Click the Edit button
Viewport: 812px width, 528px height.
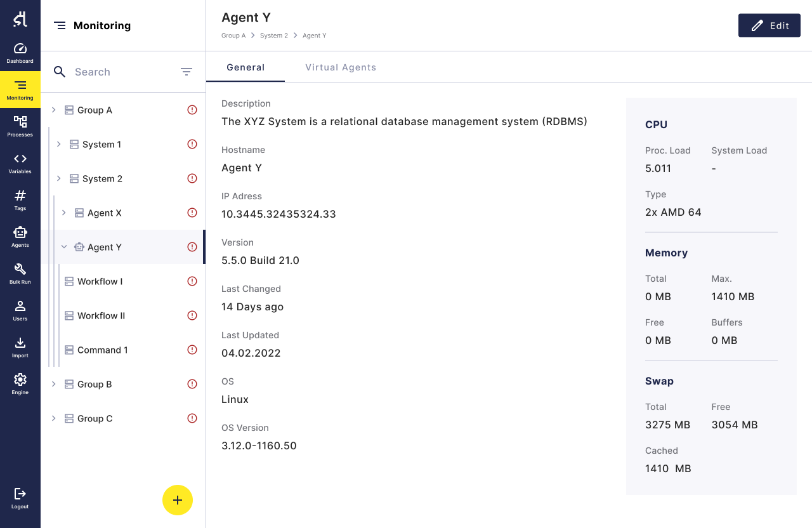click(769, 25)
